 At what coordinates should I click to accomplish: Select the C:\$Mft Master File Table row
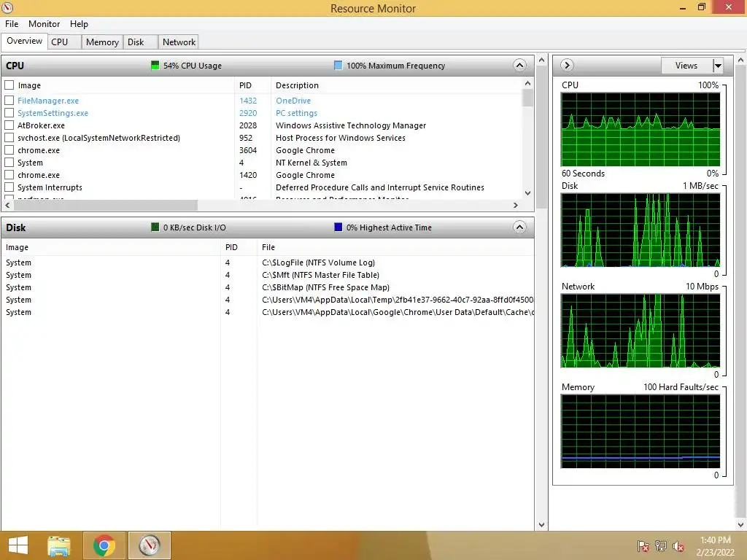(267, 275)
